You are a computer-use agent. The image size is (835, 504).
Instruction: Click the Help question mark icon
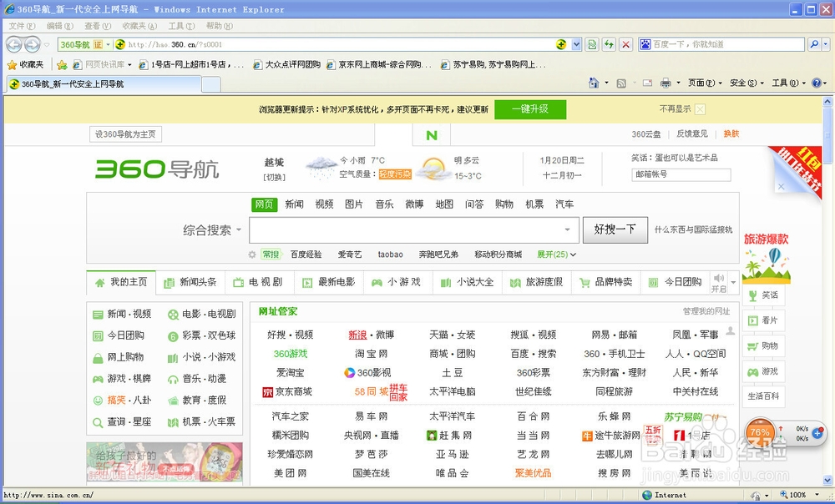817,83
